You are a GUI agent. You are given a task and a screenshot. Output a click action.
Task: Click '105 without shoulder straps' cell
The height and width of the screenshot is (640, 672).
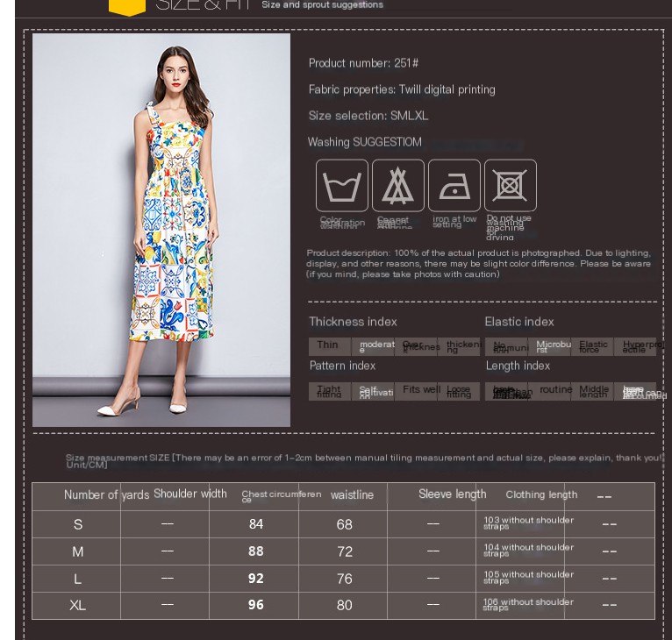coord(528,578)
